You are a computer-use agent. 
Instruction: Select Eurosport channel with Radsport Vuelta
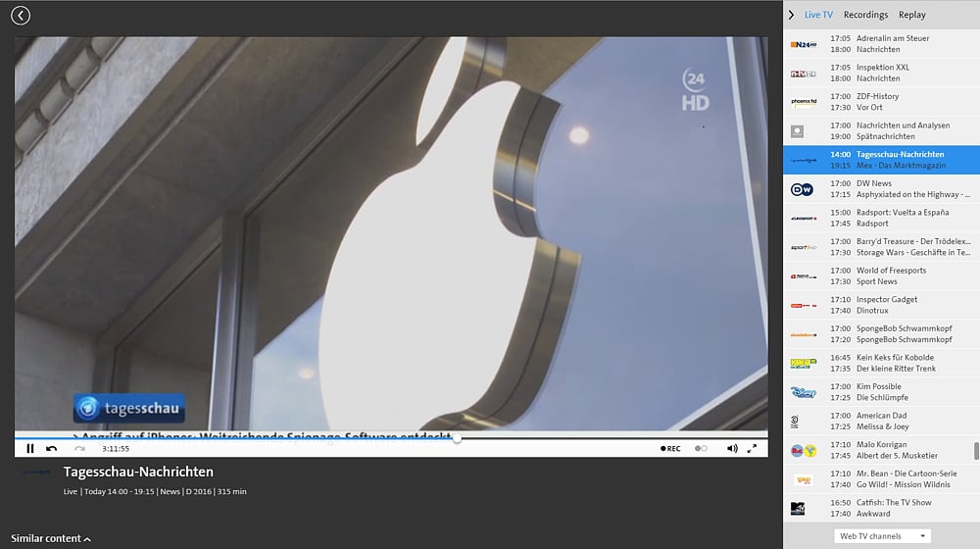click(x=804, y=219)
